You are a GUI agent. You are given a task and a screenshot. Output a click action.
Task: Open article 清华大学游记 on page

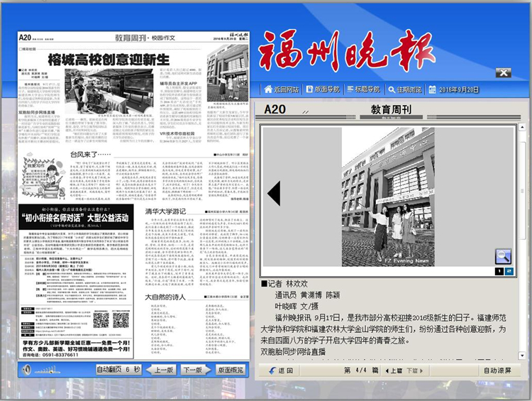(x=165, y=212)
